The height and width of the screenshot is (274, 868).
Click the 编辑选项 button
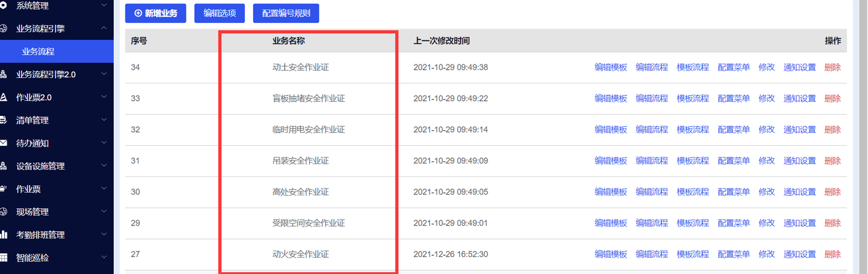tap(219, 14)
